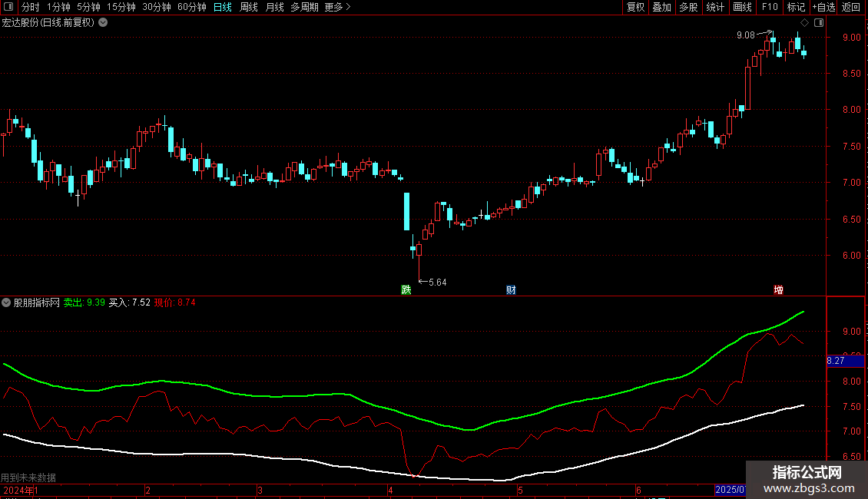Select the 1分钟 period tab

point(58,7)
